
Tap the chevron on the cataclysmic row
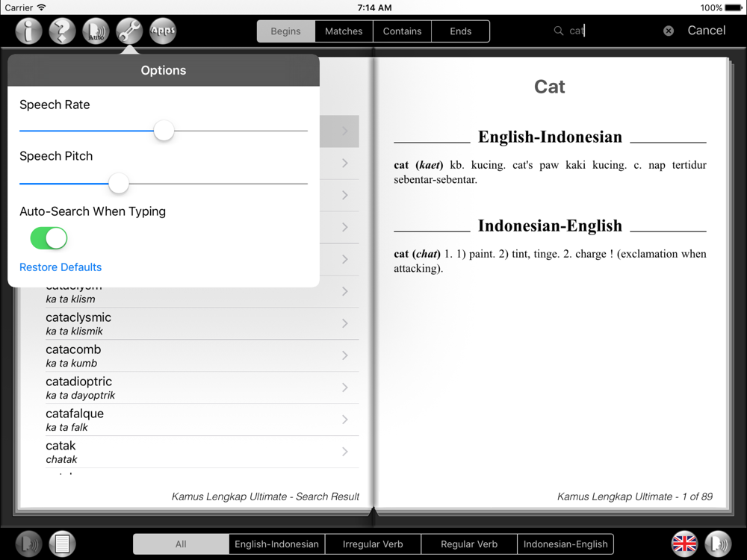point(345,323)
